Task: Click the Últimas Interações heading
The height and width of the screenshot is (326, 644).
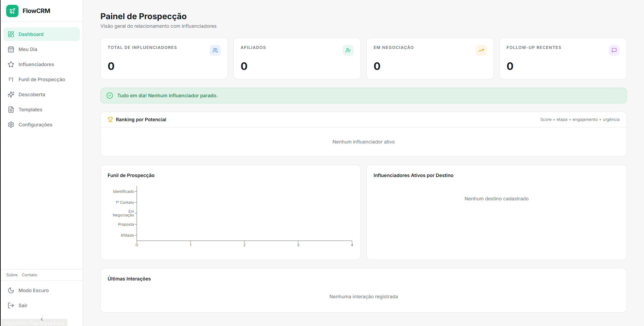Action: coord(129,279)
